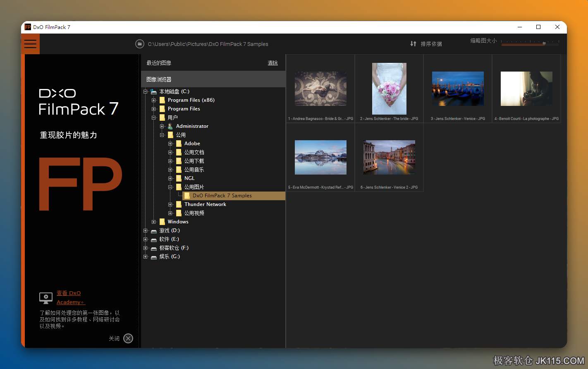
Task: Click the 娱乐 (G:) drive icon
Action: click(x=154, y=257)
